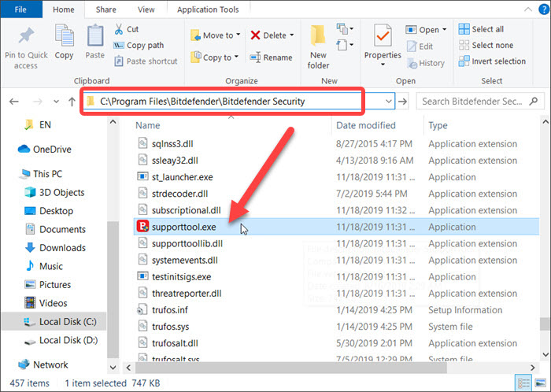
Task: Click the Go to arrow button
Action: [403, 102]
